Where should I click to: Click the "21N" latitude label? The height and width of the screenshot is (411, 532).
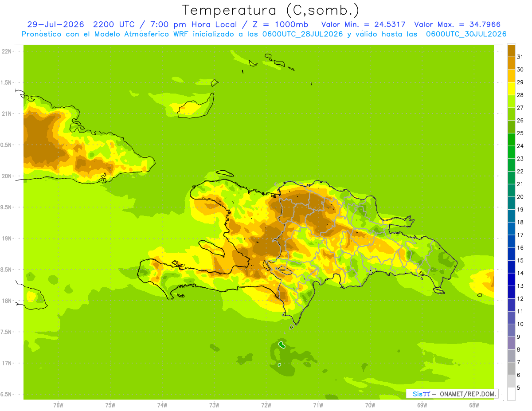point(7,114)
